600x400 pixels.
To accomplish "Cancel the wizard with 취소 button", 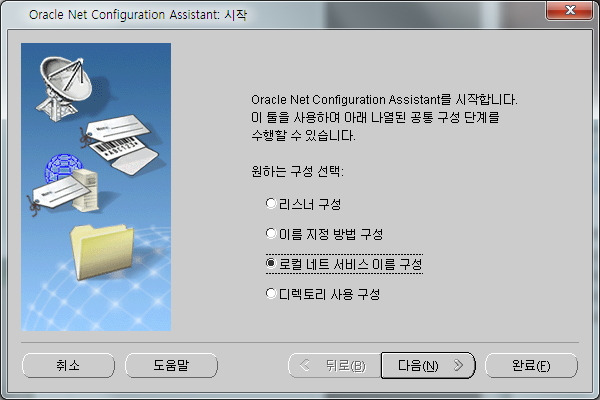I will 68,365.
